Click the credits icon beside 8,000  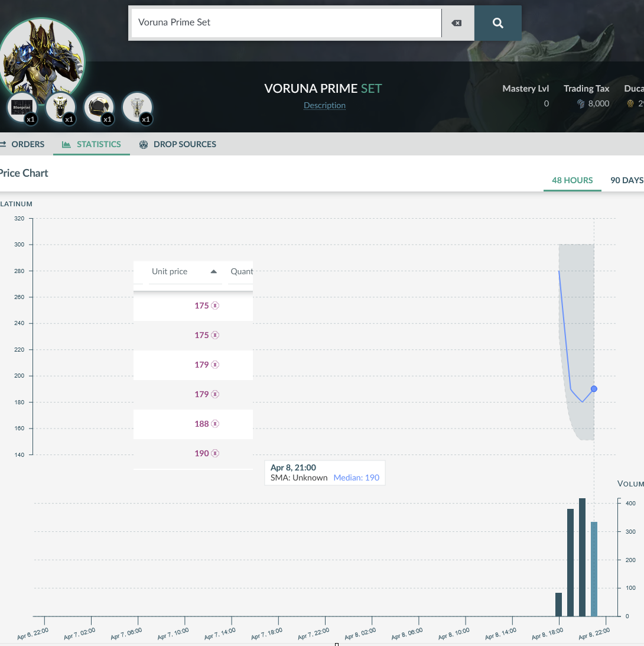point(581,104)
